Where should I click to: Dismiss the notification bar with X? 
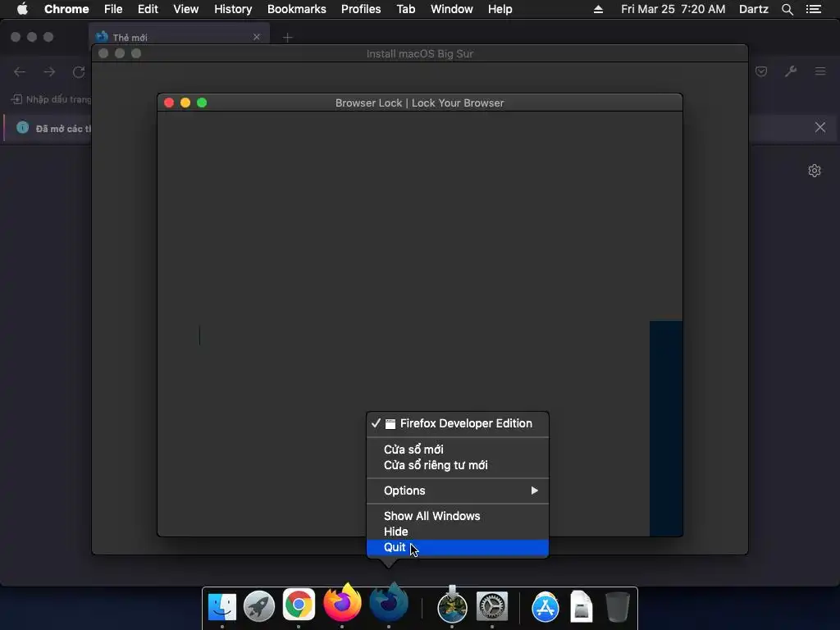point(820,127)
